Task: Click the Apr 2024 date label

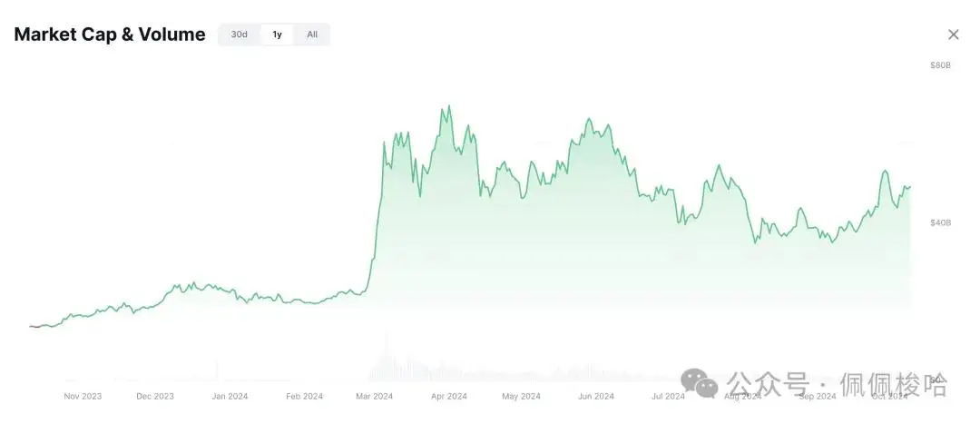Action: click(x=448, y=396)
